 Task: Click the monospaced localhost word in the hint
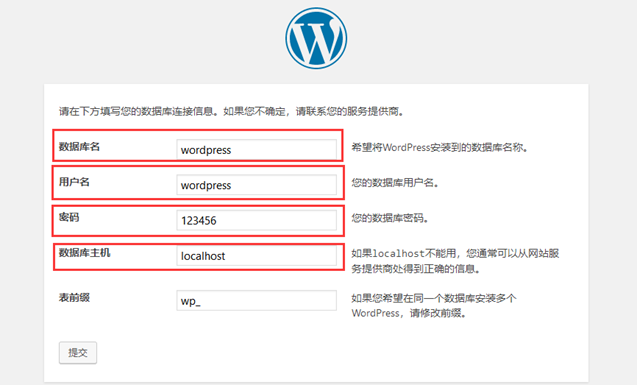[399, 253]
